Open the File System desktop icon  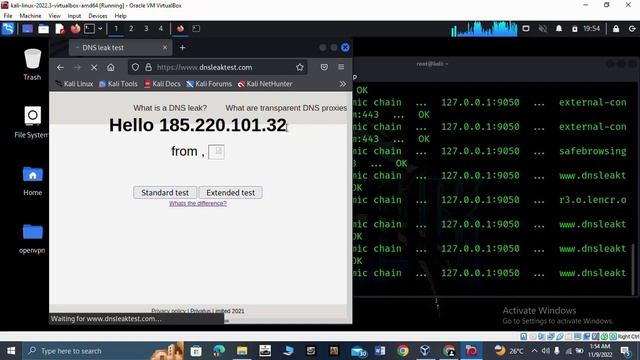[x=32, y=122]
